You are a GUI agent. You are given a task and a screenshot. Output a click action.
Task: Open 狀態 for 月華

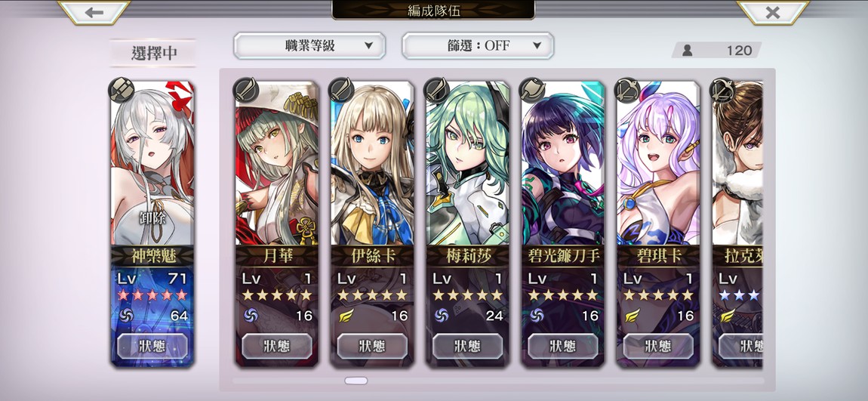[x=277, y=346]
